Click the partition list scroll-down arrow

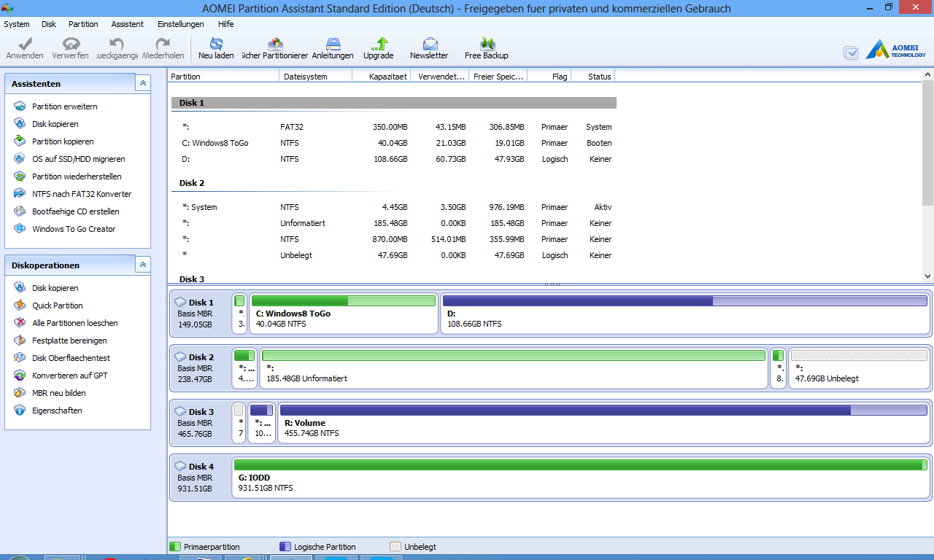[x=927, y=276]
